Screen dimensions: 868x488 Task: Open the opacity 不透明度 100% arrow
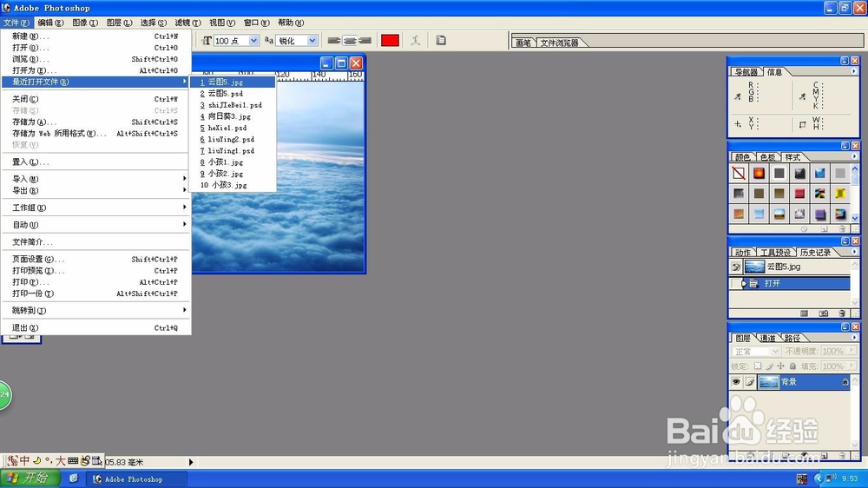coord(852,351)
